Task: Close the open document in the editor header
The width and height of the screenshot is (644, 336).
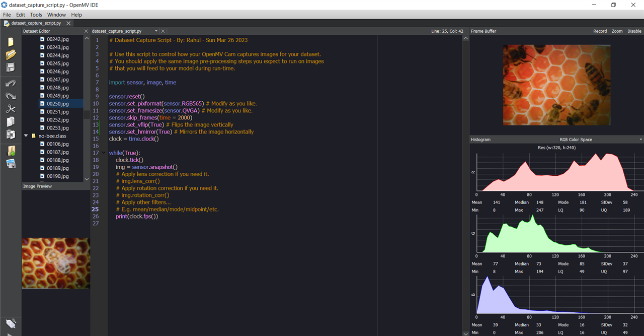Action: point(163,31)
